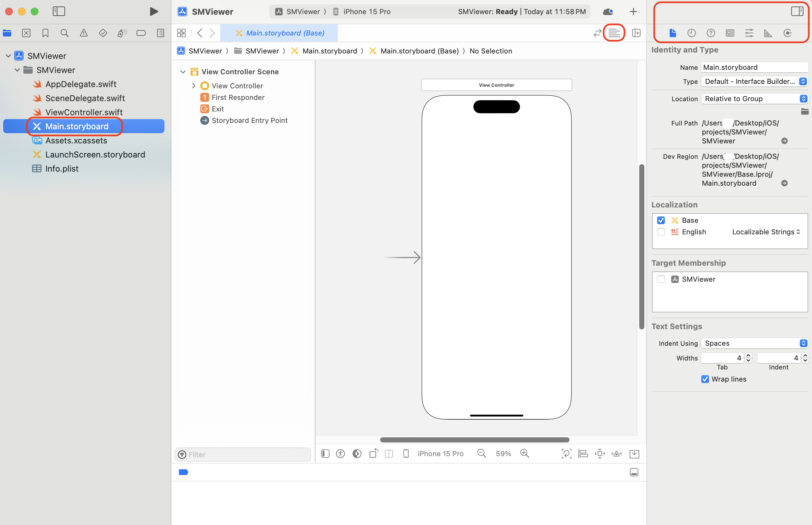812x525 pixels.
Task: Select the Main.storyboard (Base) editor tab
Action: point(279,33)
